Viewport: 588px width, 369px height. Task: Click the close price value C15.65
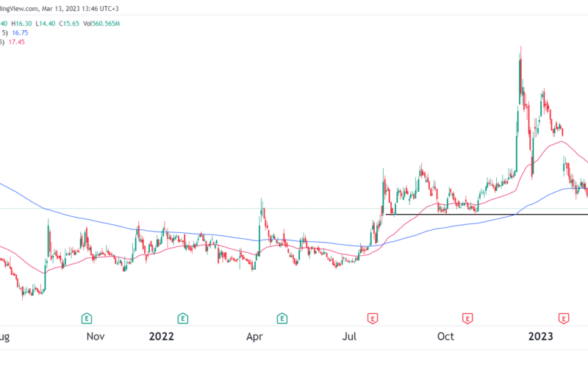point(69,24)
